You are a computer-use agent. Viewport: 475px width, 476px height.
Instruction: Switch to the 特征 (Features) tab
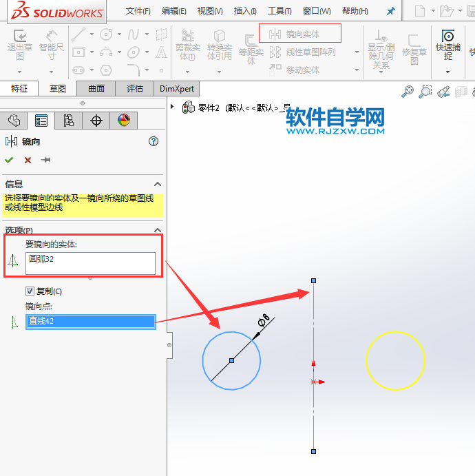pos(19,89)
